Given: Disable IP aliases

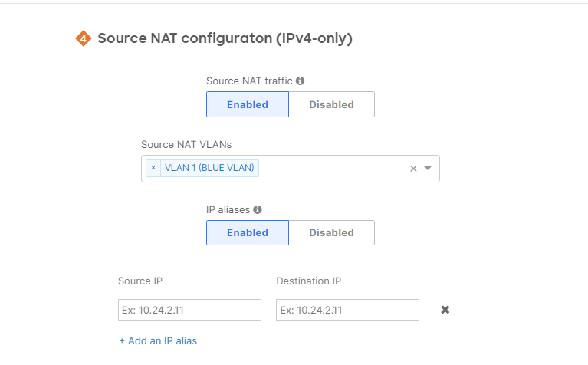Looking at the screenshot, I should pos(331,232).
